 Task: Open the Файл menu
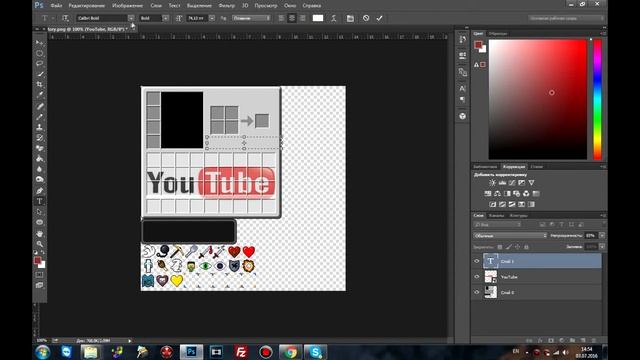click(x=56, y=6)
